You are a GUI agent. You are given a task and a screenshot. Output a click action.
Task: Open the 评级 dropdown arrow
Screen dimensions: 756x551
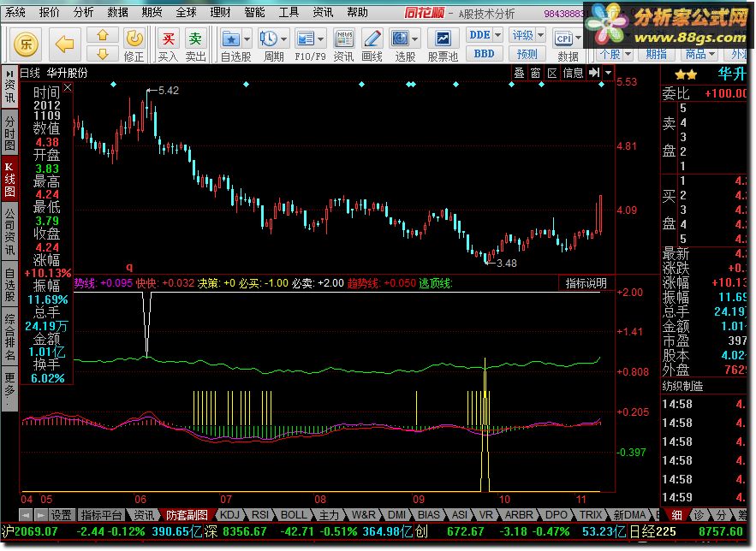pyautogui.click(x=540, y=35)
